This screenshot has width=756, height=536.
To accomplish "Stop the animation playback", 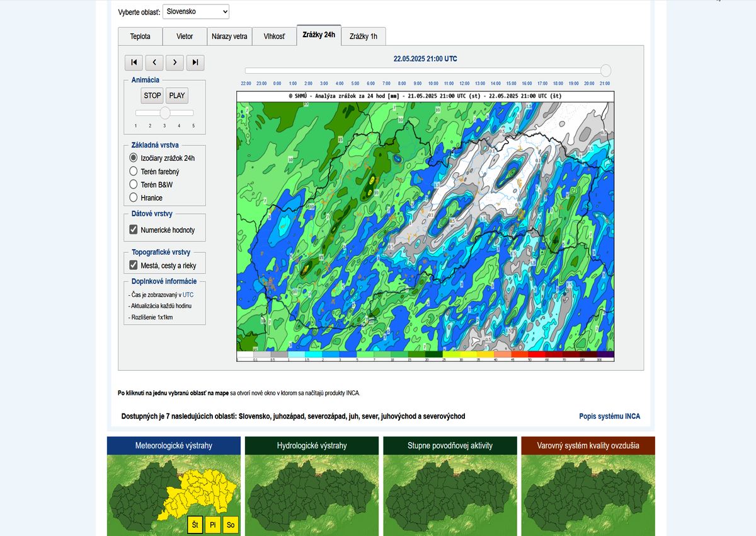I will coord(152,96).
